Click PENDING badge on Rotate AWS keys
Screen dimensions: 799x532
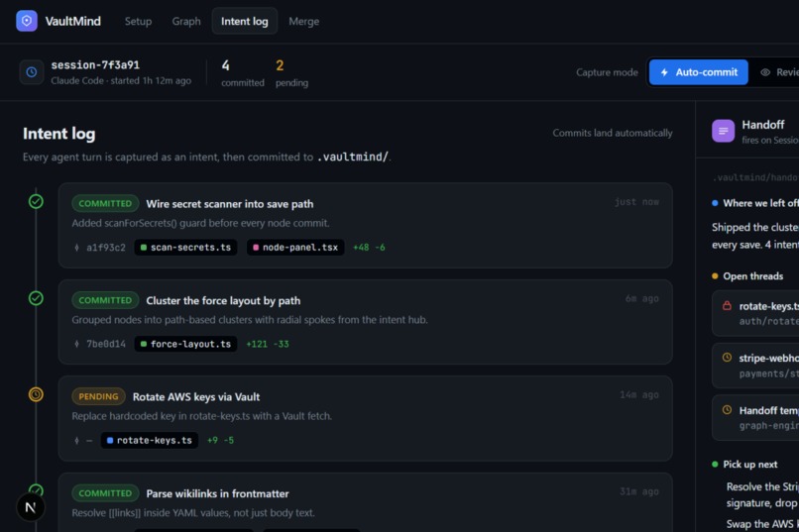click(98, 396)
